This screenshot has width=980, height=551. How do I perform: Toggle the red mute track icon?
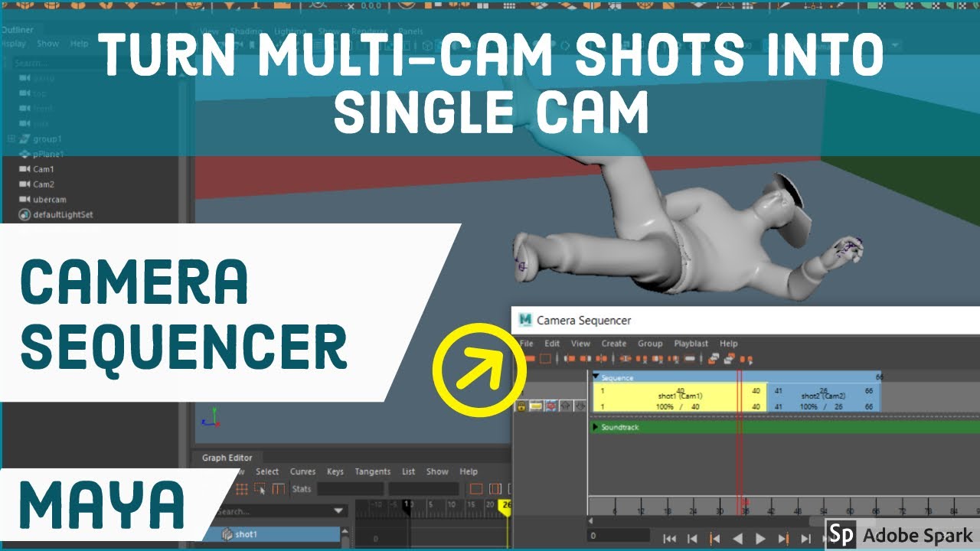pyautogui.click(x=550, y=406)
